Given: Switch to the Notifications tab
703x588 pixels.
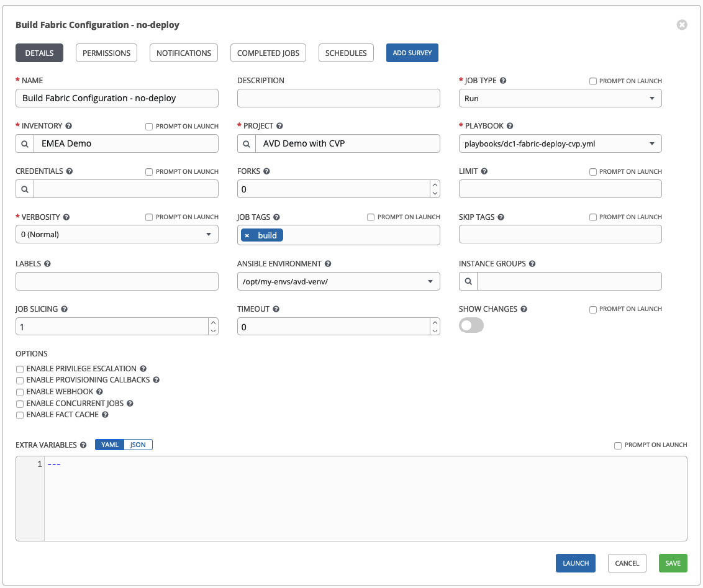Looking at the screenshot, I should pyautogui.click(x=183, y=53).
